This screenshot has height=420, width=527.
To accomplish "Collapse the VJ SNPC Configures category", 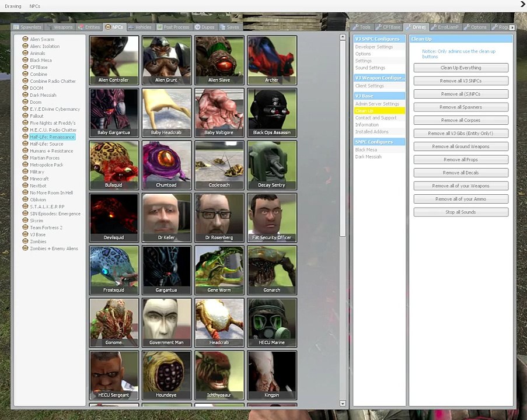I will tap(379, 38).
